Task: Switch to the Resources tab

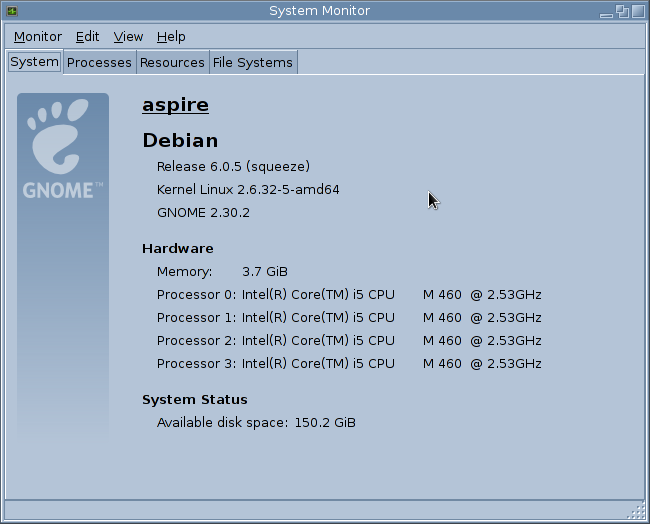Action: click(172, 63)
